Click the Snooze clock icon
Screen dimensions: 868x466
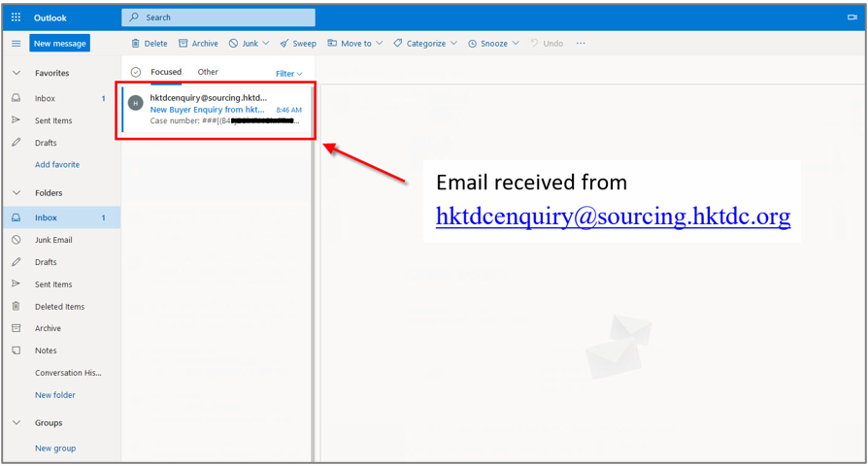point(472,43)
